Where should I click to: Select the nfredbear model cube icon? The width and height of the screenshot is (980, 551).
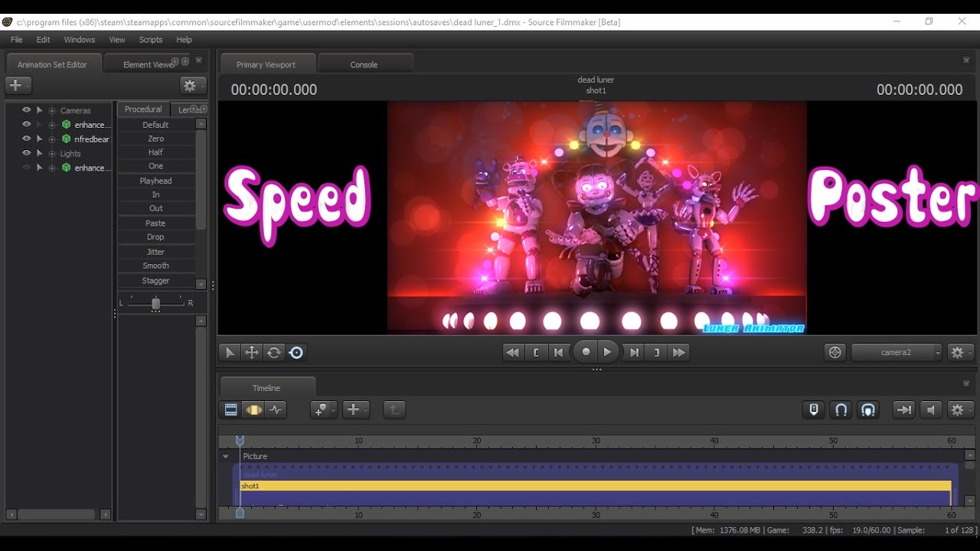click(67, 139)
